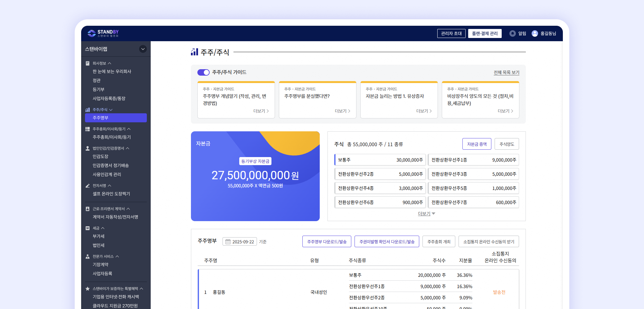Open 사업자등록증/통장 sidebar item
Image resolution: width=644 pixels, height=309 pixels.
click(x=109, y=98)
